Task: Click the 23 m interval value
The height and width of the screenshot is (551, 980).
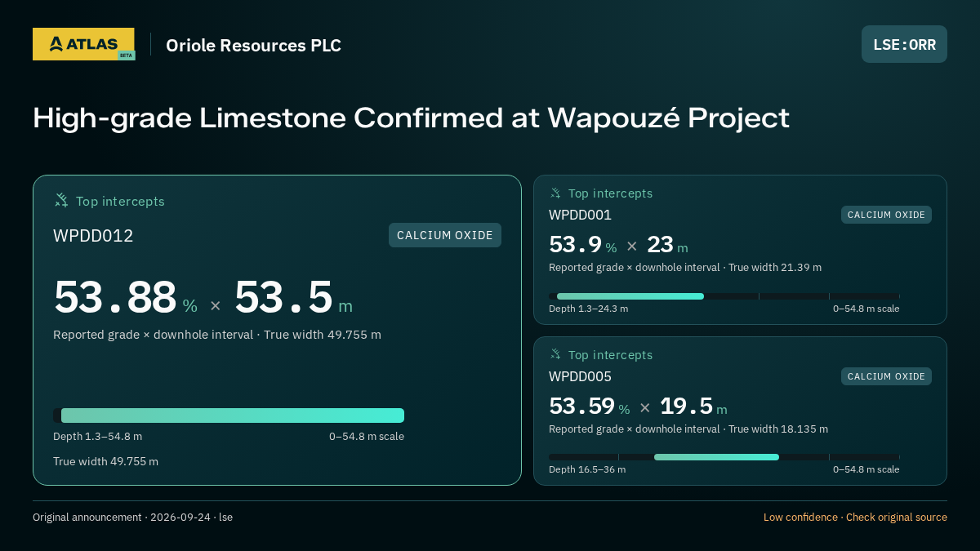Action: tap(667, 245)
